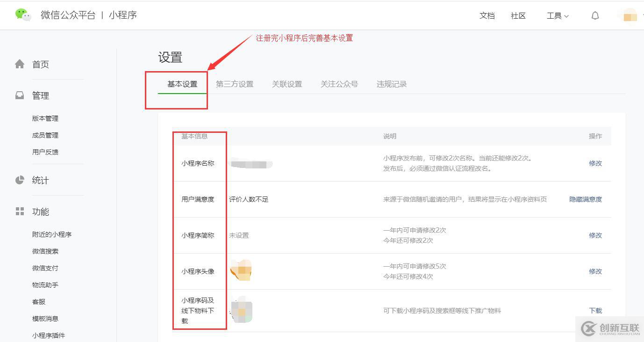Screen dimensions: 644x342
Task: Click 说明 column header
Action: pos(390,136)
